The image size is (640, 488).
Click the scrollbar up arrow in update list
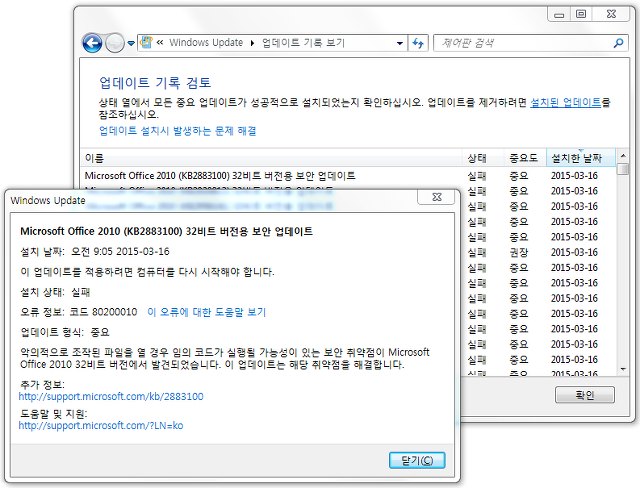tap(623, 156)
